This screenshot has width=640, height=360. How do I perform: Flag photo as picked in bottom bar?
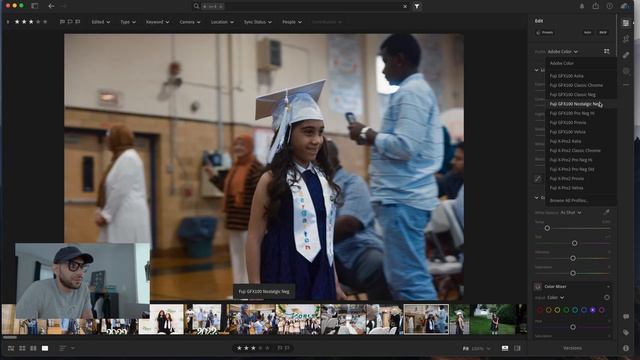tap(280, 348)
